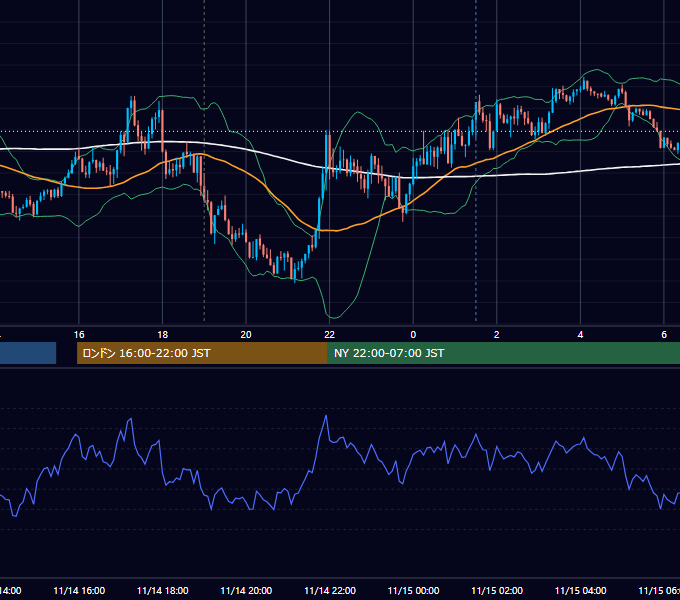The height and width of the screenshot is (600, 680).
Task: Click the blue session bar left of ロンドン
Action: pos(28,353)
